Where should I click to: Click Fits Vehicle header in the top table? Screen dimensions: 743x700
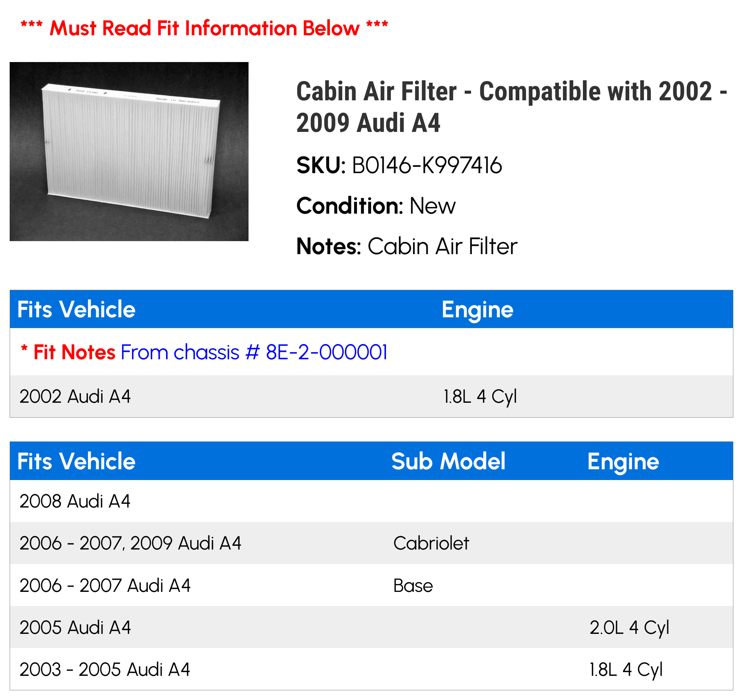pos(76,310)
